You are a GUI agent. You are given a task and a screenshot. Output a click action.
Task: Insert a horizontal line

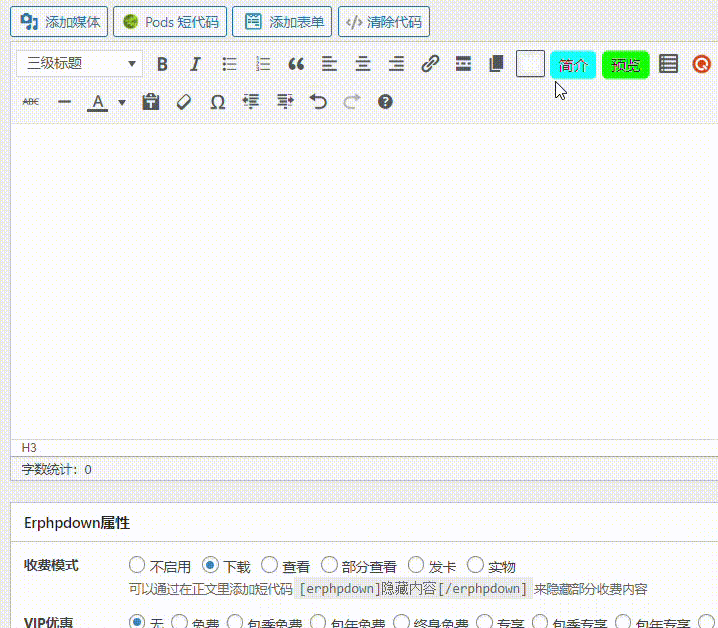click(x=65, y=102)
